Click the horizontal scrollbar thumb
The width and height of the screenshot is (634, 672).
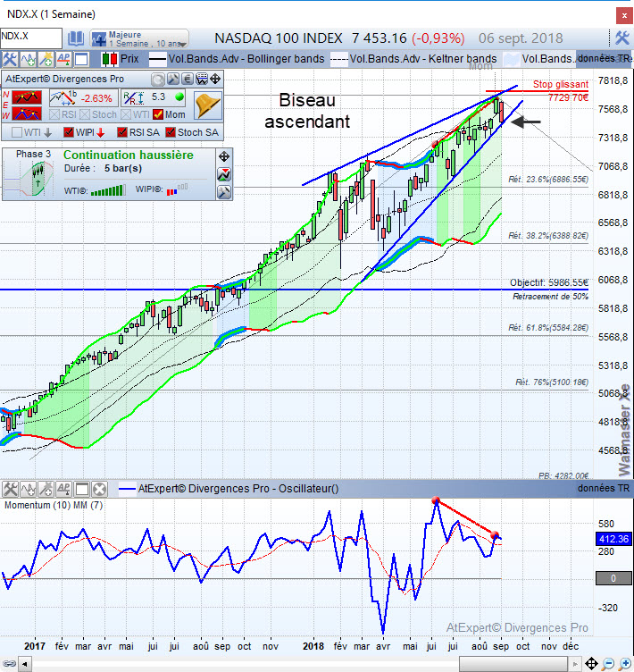[513, 664]
